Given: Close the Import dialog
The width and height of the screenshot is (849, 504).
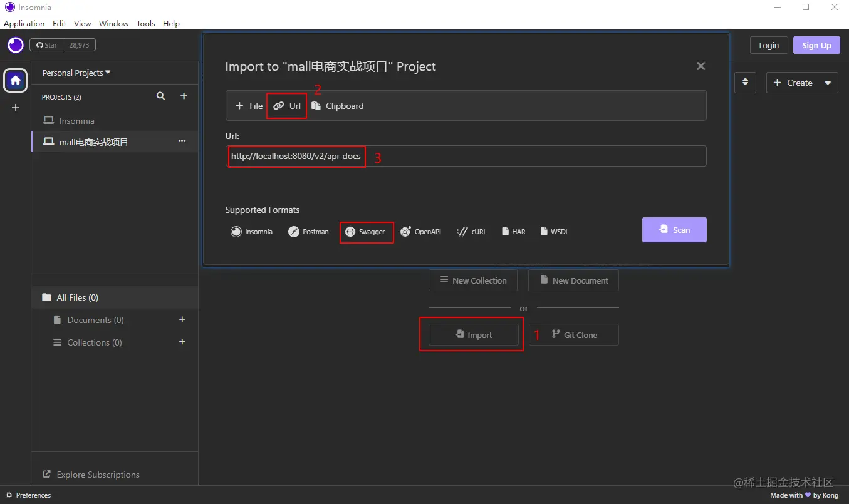Looking at the screenshot, I should [x=701, y=66].
